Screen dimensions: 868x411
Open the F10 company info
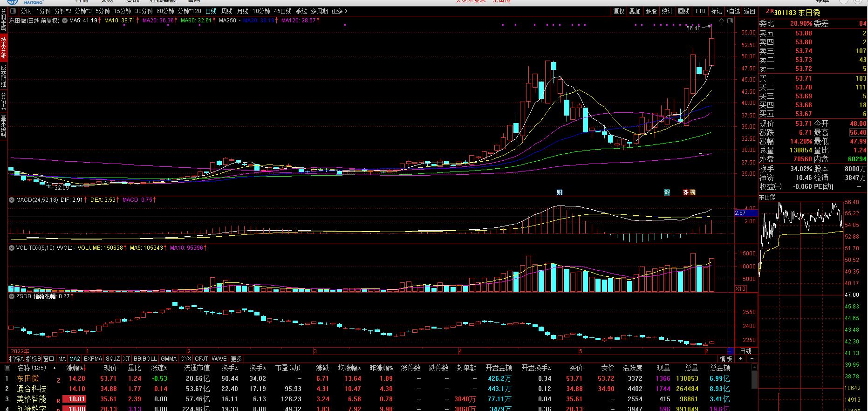pos(700,11)
